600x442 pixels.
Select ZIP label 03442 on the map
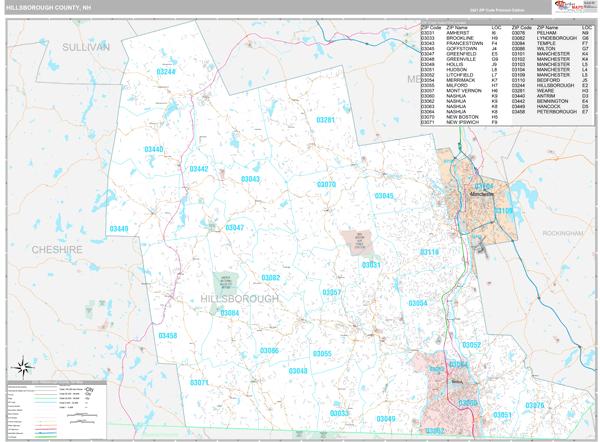click(x=199, y=169)
